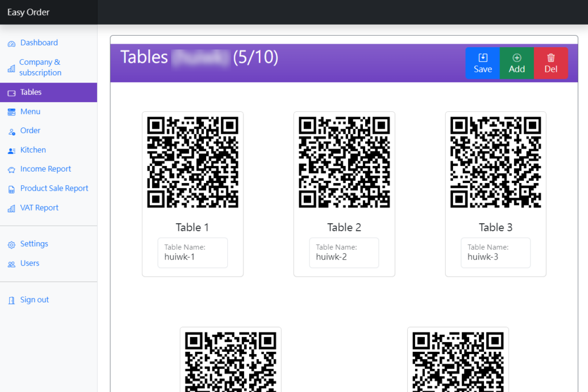Click the Sign out door icon

11,300
